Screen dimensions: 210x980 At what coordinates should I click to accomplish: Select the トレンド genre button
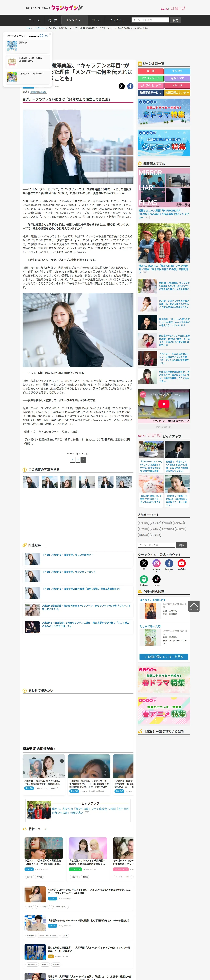pyautogui.click(x=177, y=86)
